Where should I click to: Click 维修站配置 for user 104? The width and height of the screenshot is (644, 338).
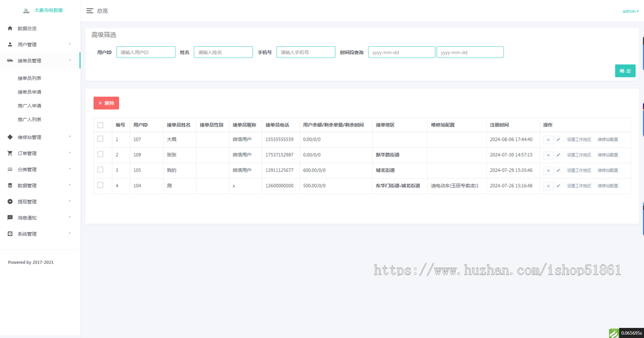coord(608,186)
